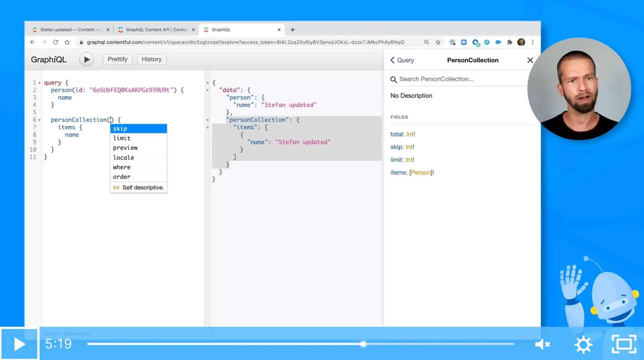Image resolution: width=644 pixels, height=360 pixels.
Task: Open the 'items' field documentation
Action: 398,173
